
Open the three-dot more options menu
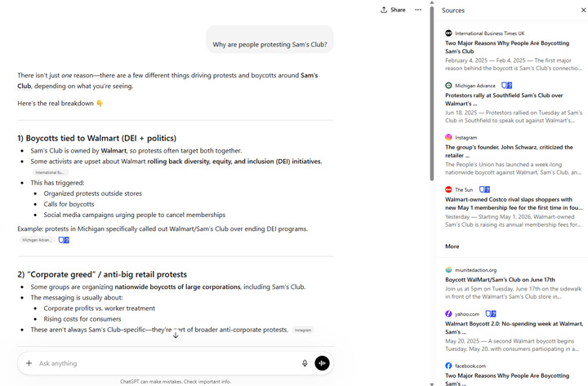pyautogui.click(x=418, y=10)
